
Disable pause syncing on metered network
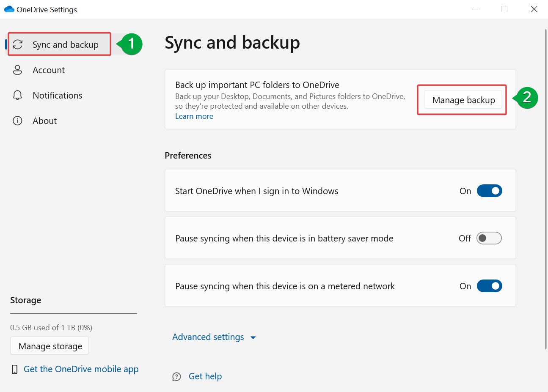click(489, 286)
